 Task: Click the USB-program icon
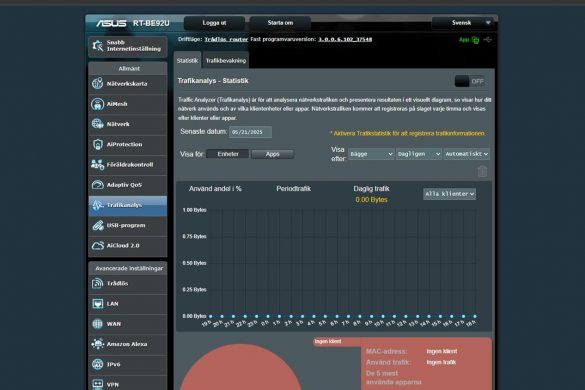pyautogui.click(x=98, y=225)
